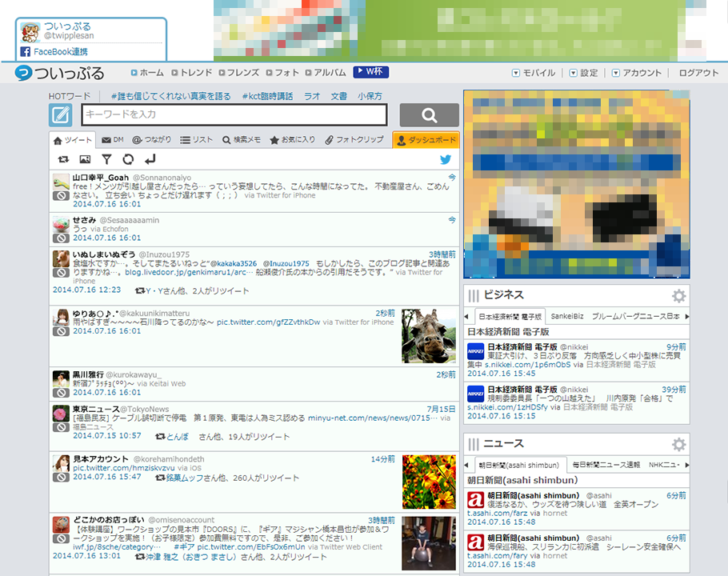This screenshot has height=576, width=728.
Task: Click the compose tweet pencil icon
Action: tap(61, 115)
